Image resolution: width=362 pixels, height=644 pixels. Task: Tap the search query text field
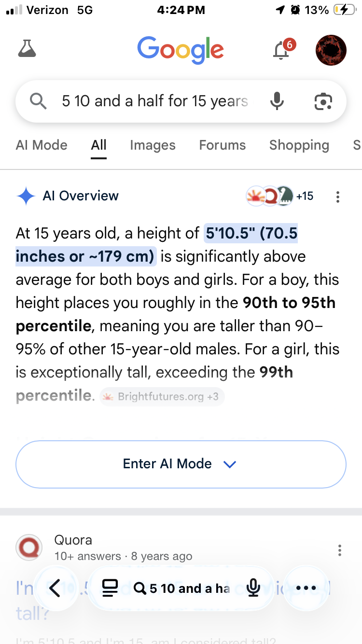click(154, 101)
